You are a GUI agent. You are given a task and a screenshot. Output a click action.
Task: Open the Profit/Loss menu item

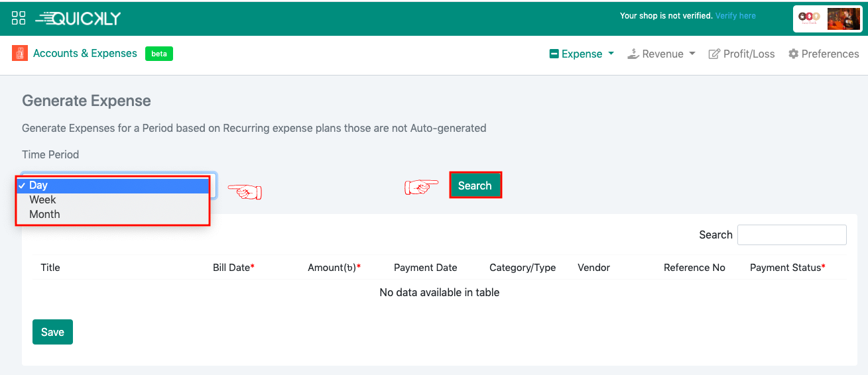point(749,54)
